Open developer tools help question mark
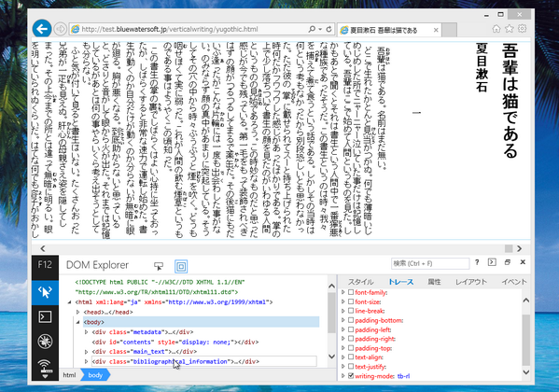559x392 pixels. point(477,262)
